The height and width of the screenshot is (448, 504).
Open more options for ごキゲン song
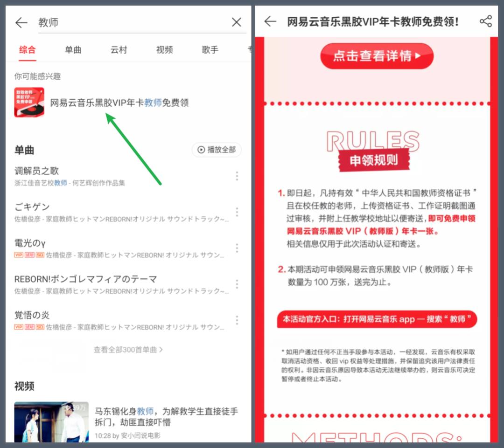237,212
